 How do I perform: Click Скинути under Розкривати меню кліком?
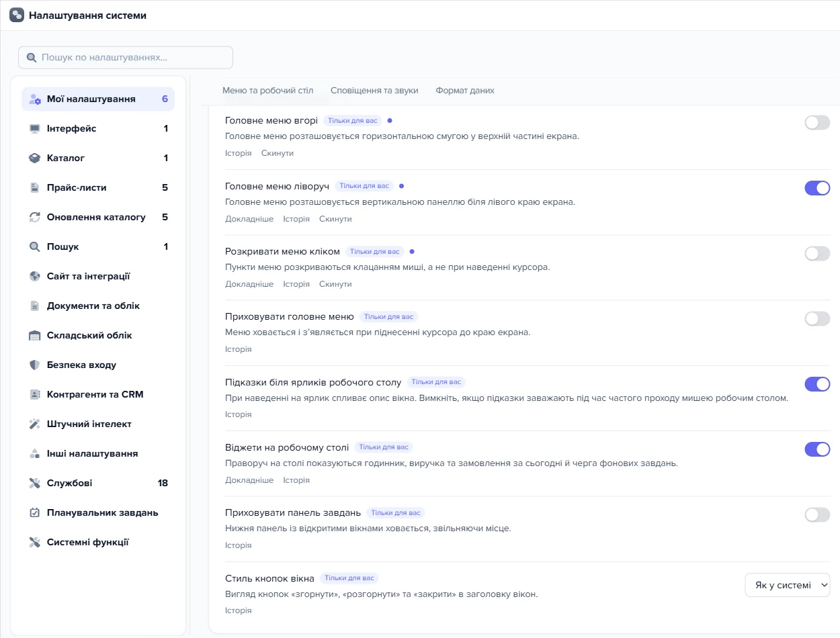pyautogui.click(x=335, y=284)
